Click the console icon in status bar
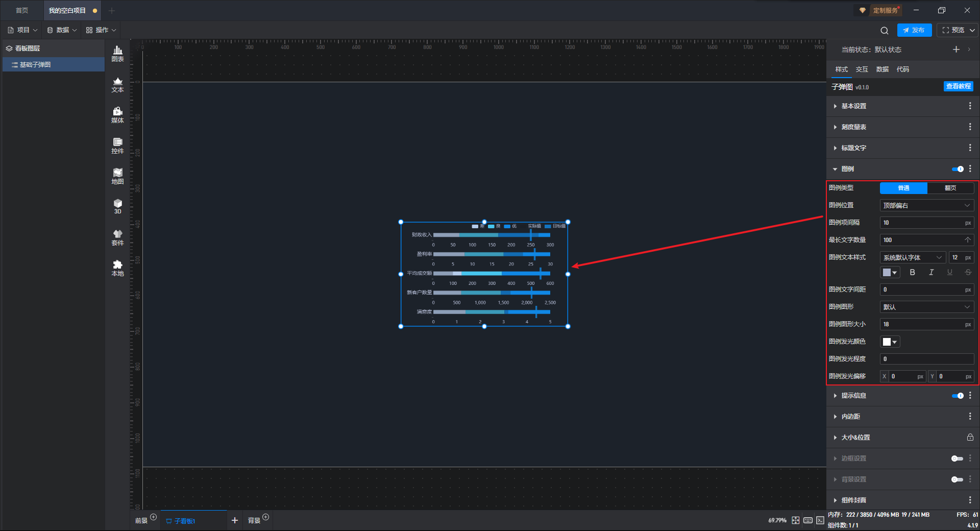 coord(820,520)
